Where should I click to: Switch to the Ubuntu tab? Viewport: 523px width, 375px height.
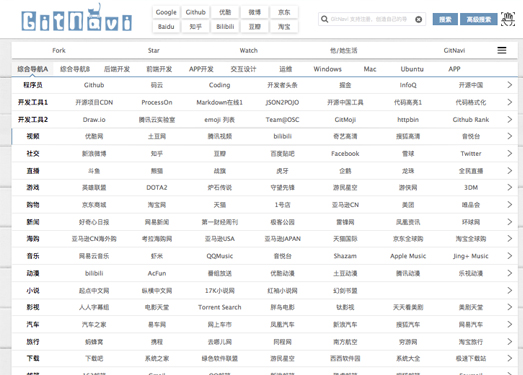[x=412, y=69]
